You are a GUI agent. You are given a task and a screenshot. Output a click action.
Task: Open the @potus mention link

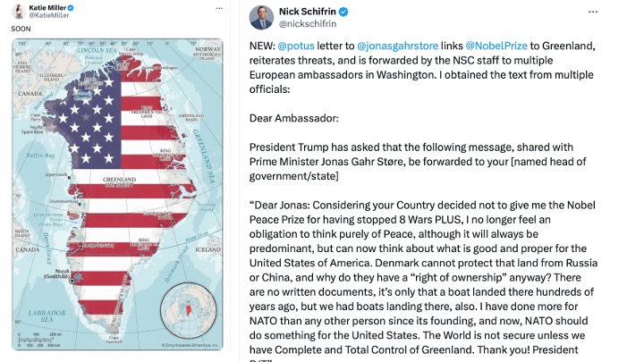pos(298,45)
